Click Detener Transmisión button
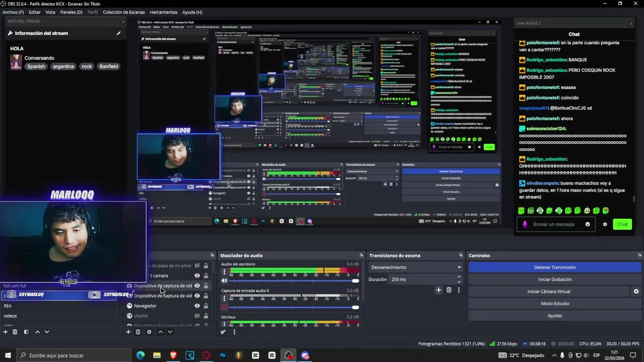Viewport: 644px width, 362px height. 555,267
